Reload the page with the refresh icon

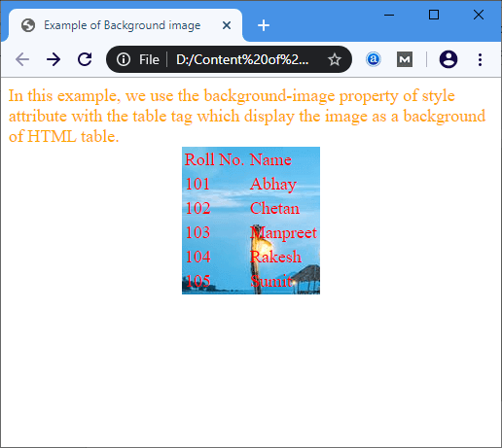pos(85,59)
